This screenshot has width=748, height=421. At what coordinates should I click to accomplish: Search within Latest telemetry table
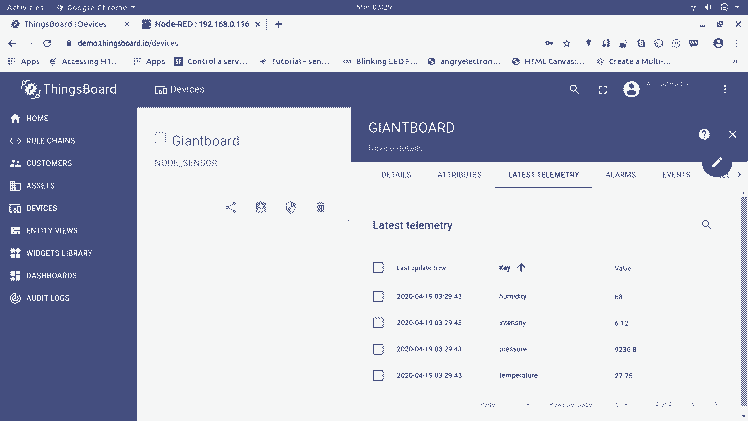[x=706, y=225]
